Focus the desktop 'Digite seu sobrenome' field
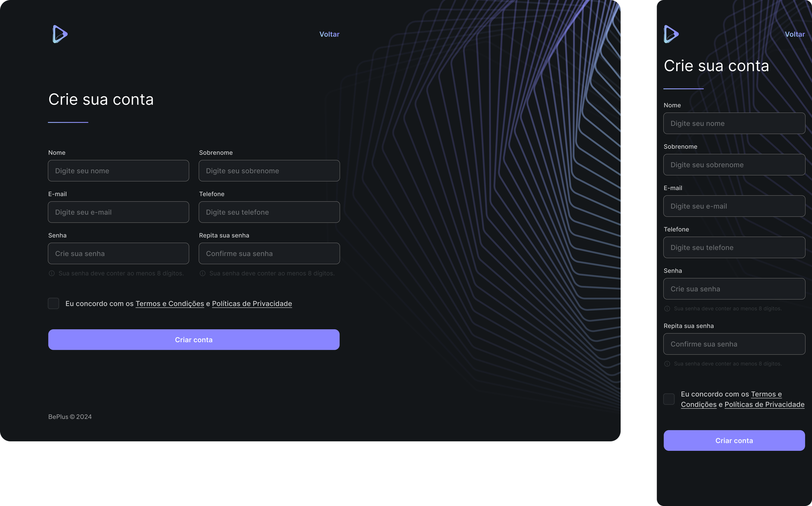 [x=270, y=171]
